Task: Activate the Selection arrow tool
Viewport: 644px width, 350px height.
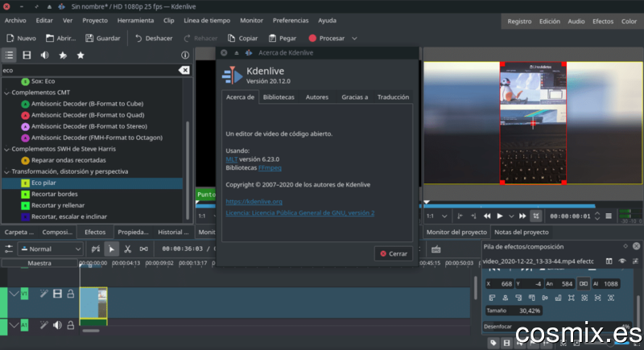Action: [111, 249]
